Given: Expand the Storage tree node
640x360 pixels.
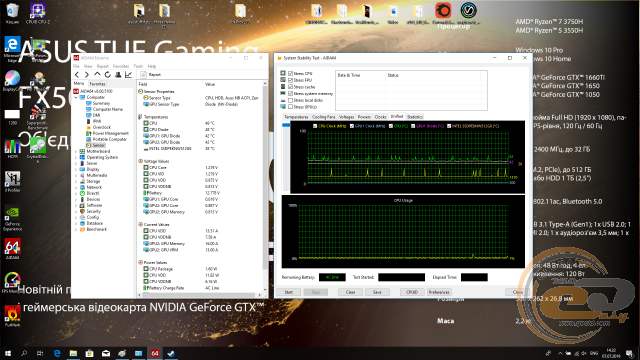Looking at the screenshot, I should [76, 181].
